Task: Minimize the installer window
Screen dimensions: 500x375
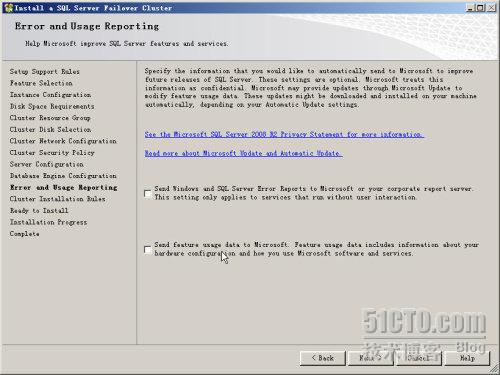Action: (x=470, y=8)
